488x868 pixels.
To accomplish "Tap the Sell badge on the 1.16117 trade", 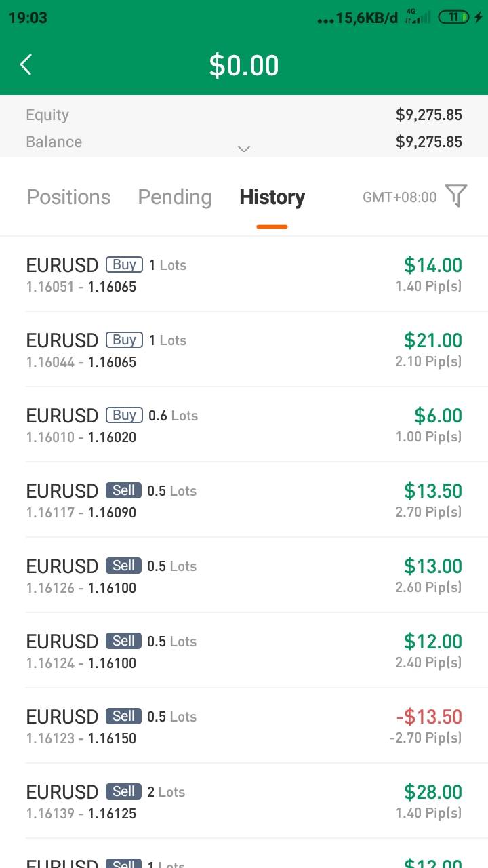I will (123, 490).
